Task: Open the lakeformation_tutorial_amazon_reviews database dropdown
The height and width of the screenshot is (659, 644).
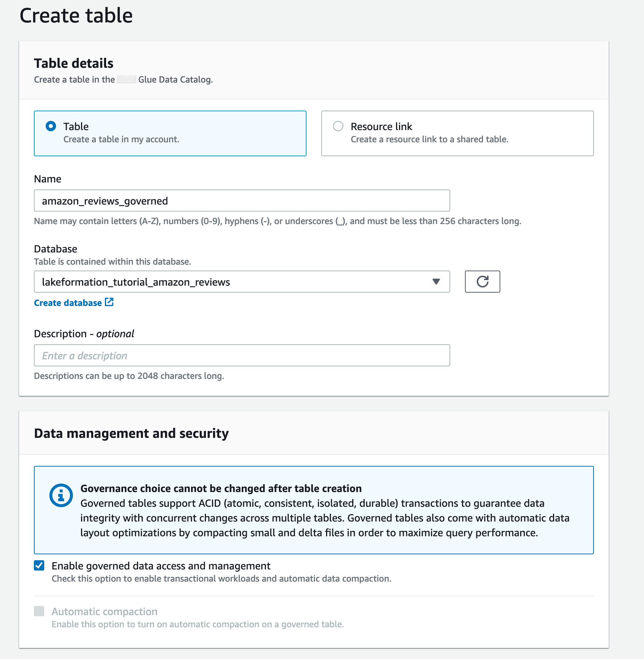Action: pos(236,282)
